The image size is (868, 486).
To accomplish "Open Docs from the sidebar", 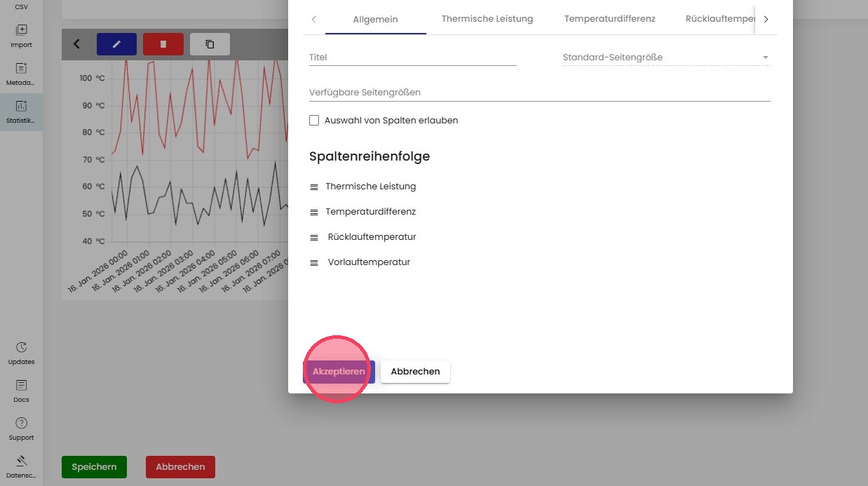I will click(21, 391).
